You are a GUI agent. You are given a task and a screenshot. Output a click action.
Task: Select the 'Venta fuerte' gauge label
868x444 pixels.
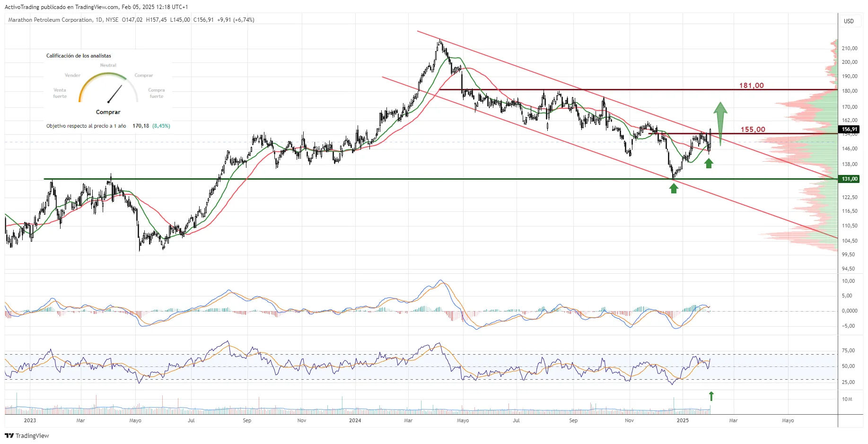tap(60, 93)
